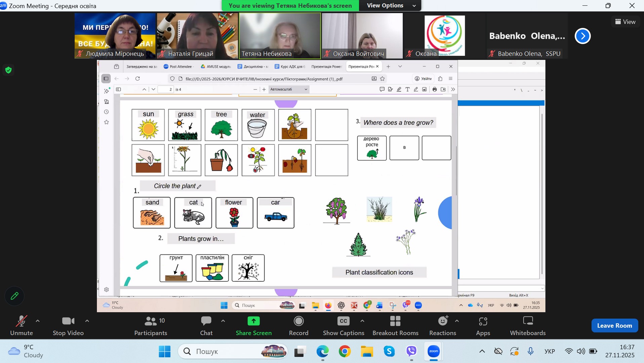Open the Participants panel
644x363 pixels.
point(151,326)
